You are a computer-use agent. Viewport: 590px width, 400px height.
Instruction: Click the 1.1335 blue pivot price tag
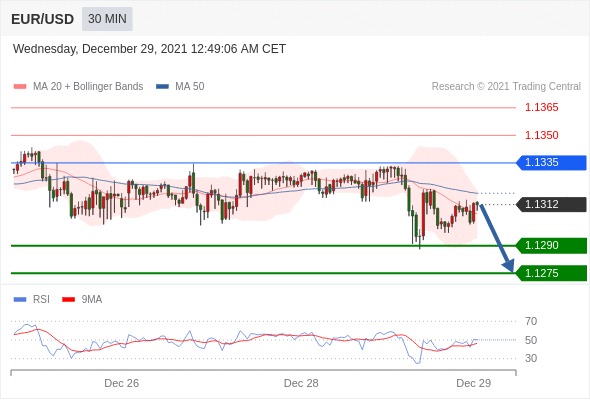(x=551, y=163)
